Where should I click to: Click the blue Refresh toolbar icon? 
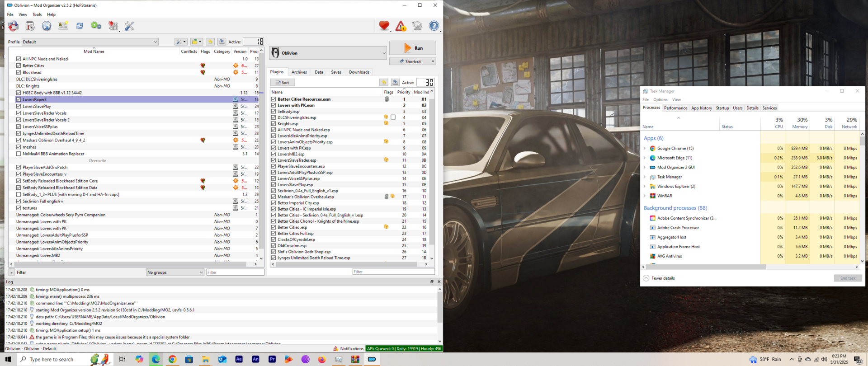pyautogui.click(x=80, y=26)
